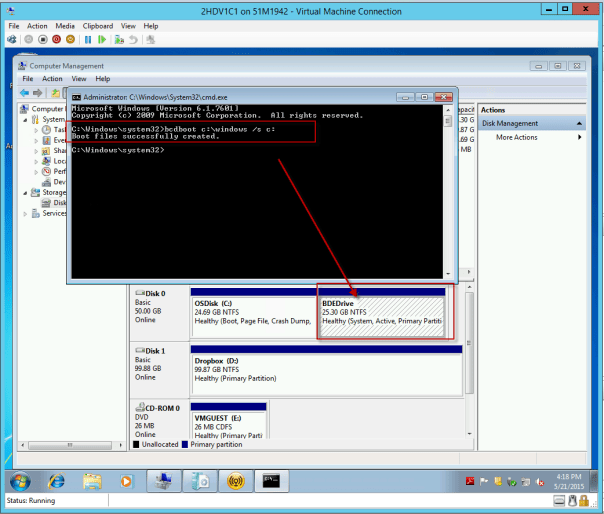Expand the Shared Folders tree node
This screenshot has height=514, width=604.
coord(36,151)
